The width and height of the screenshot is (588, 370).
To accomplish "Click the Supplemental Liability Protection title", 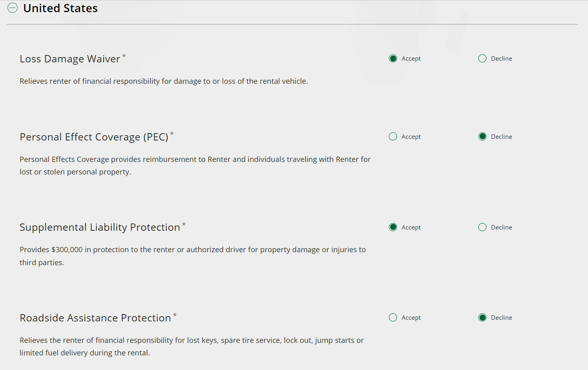I will pos(100,228).
